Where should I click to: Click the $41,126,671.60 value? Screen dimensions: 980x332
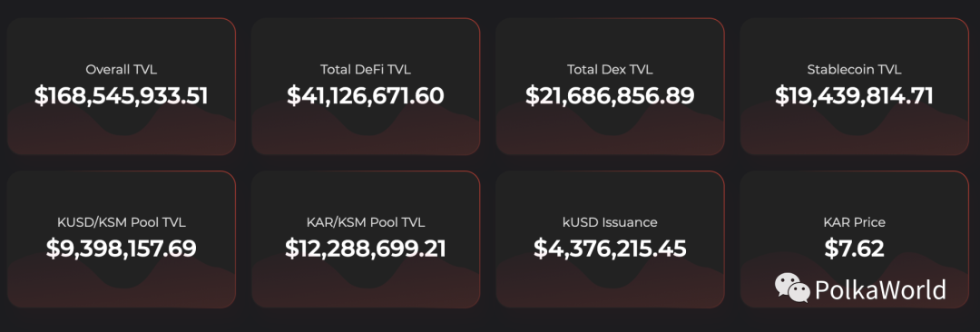pyautogui.click(x=366, y=95)
